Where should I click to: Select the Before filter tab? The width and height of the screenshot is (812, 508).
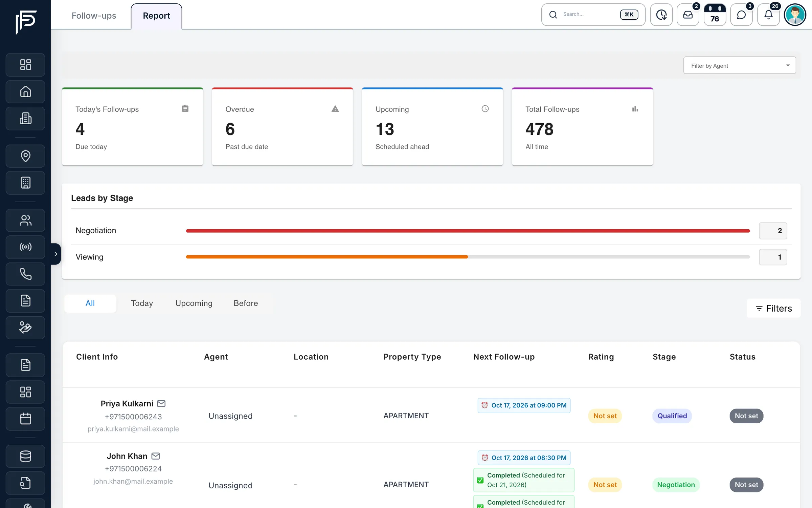[x=246, y=303]
